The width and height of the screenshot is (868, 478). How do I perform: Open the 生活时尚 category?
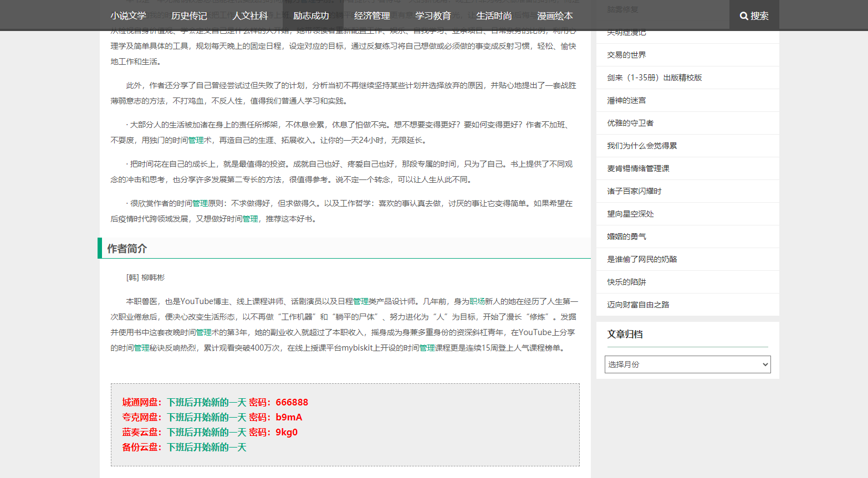(x=494, y=16)
